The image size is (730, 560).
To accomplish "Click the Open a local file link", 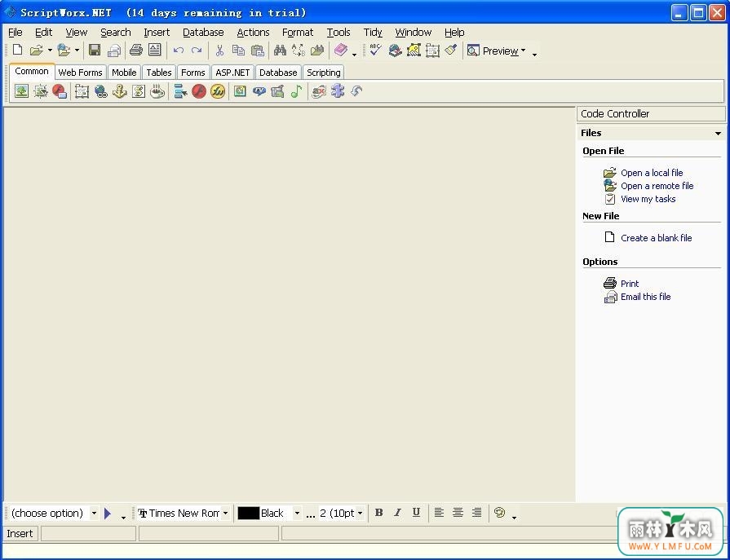I will 652,173.
